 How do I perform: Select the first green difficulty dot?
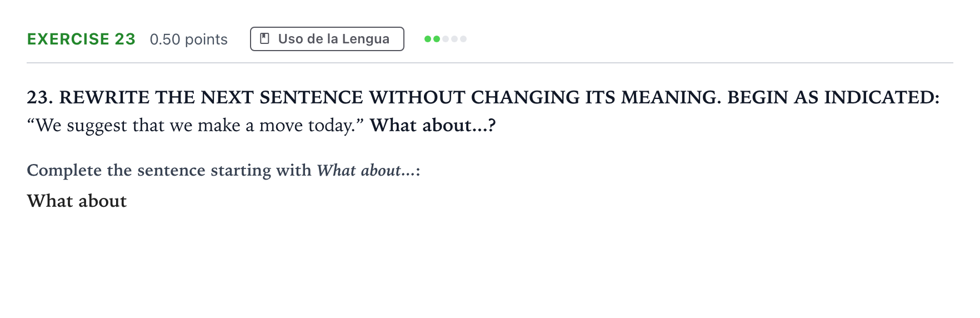point(428,39)
